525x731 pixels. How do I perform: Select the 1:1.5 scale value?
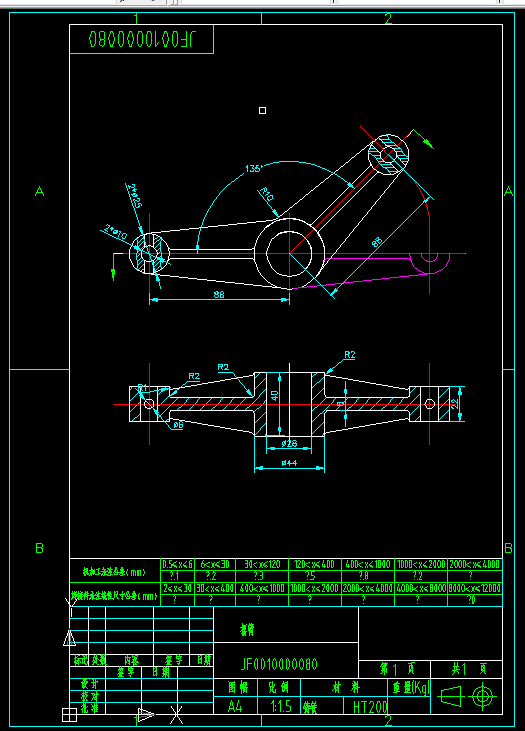click(x=281, y=706)
